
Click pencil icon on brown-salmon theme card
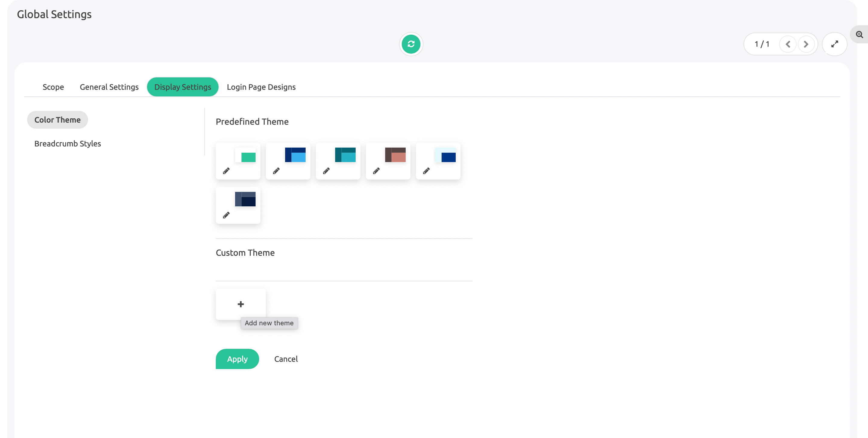[x=376, y=171]
